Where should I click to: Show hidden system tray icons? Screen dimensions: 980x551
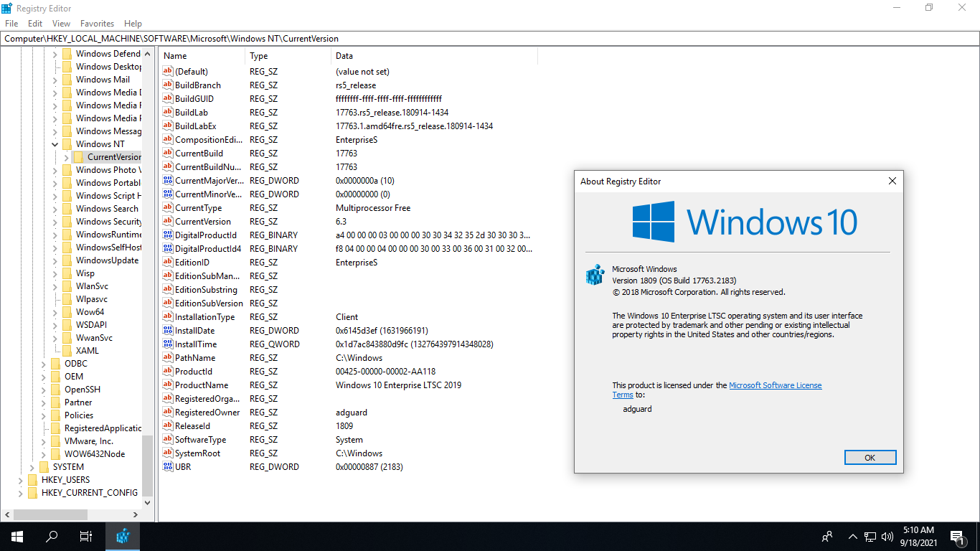[853, 537]
